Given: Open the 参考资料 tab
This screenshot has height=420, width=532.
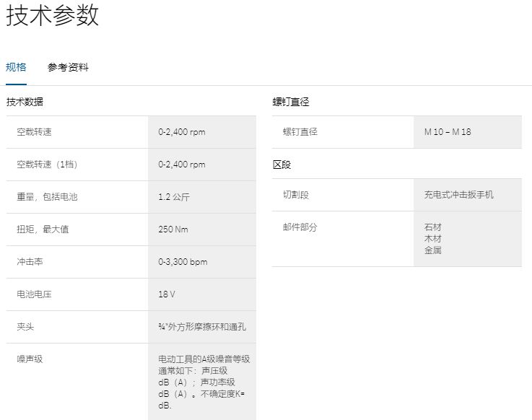Looking at the screenshot, I should pos(68,67).
